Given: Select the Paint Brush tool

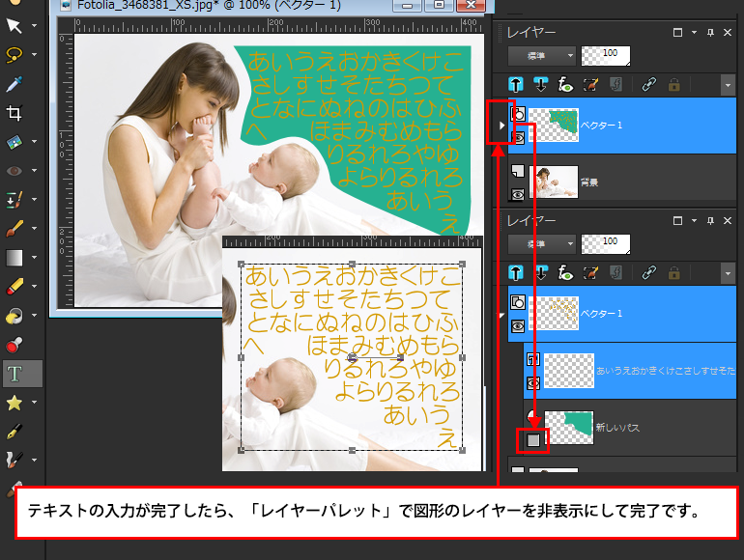Looking at the screenshot, I should coord(14,229).
